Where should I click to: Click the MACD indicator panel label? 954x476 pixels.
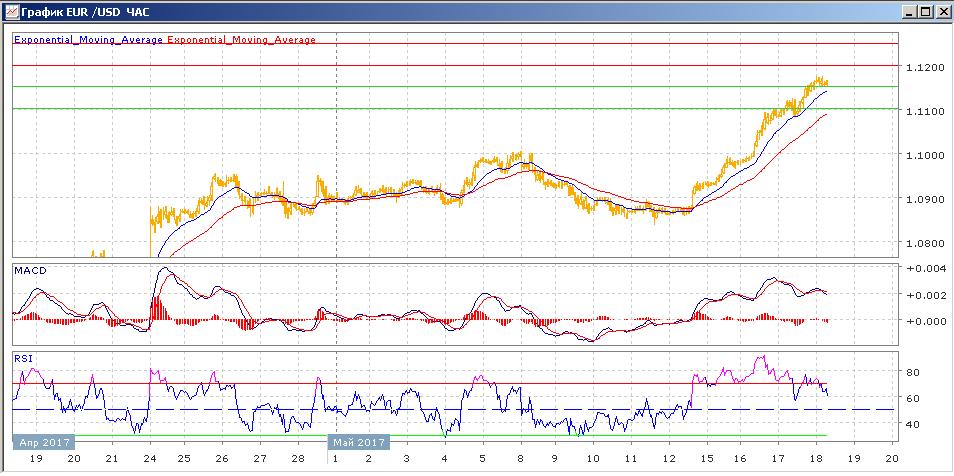pos(29,271)
